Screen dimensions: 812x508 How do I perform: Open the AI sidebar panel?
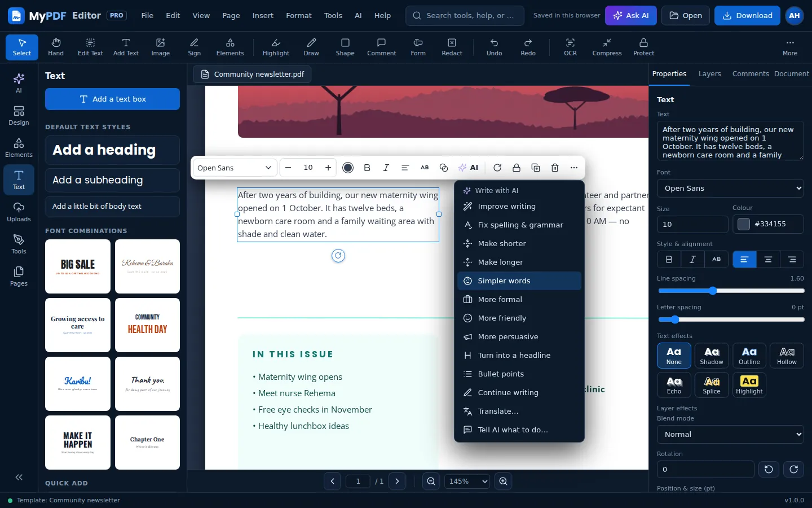19,83
